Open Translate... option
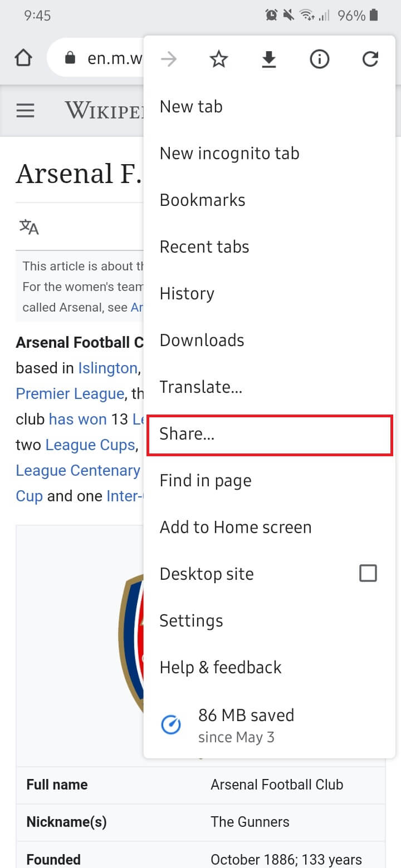The width and height of the screenshot is (401, 868). (x=201, y=387)
